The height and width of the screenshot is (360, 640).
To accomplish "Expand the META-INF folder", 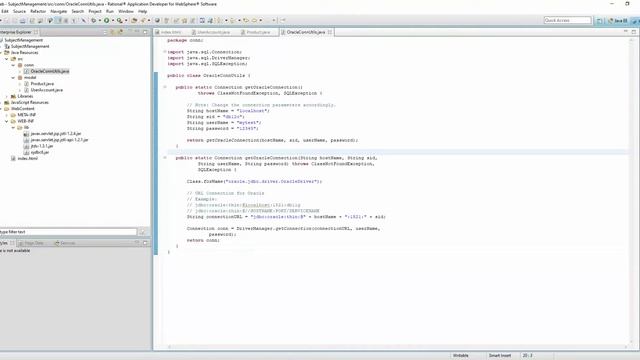I will [7, 115].
